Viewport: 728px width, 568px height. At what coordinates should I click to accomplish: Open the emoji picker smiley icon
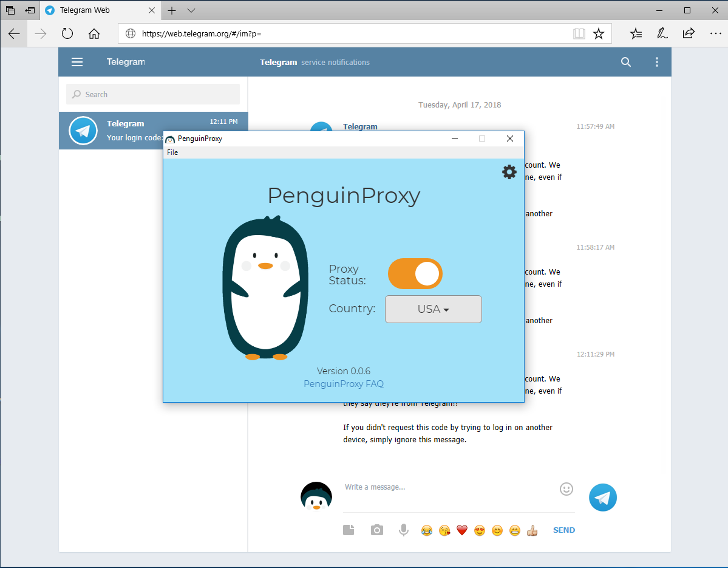(566, 489)
